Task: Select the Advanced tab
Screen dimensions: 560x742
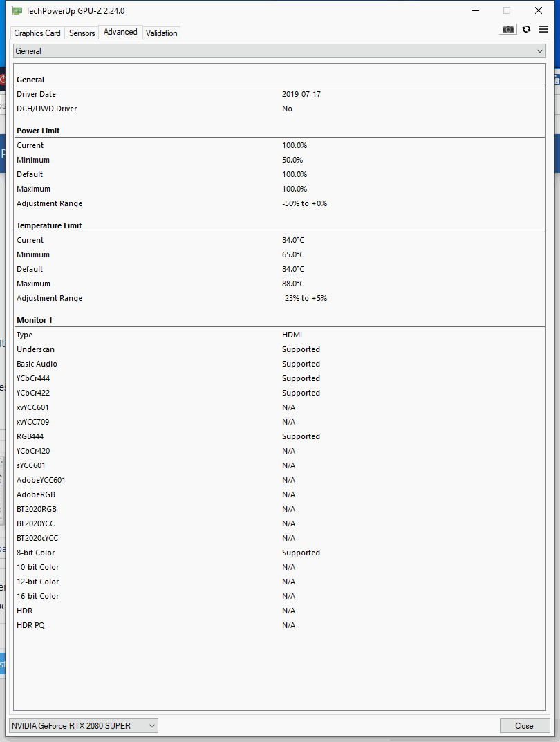Action: click(x=120, y=32)
